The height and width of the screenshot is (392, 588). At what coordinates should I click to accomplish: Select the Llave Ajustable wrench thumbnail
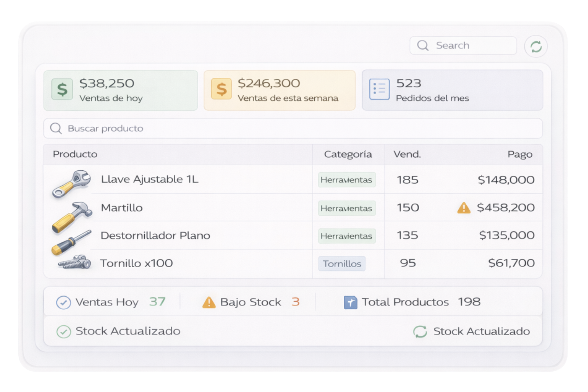click(x=72, y=183)
